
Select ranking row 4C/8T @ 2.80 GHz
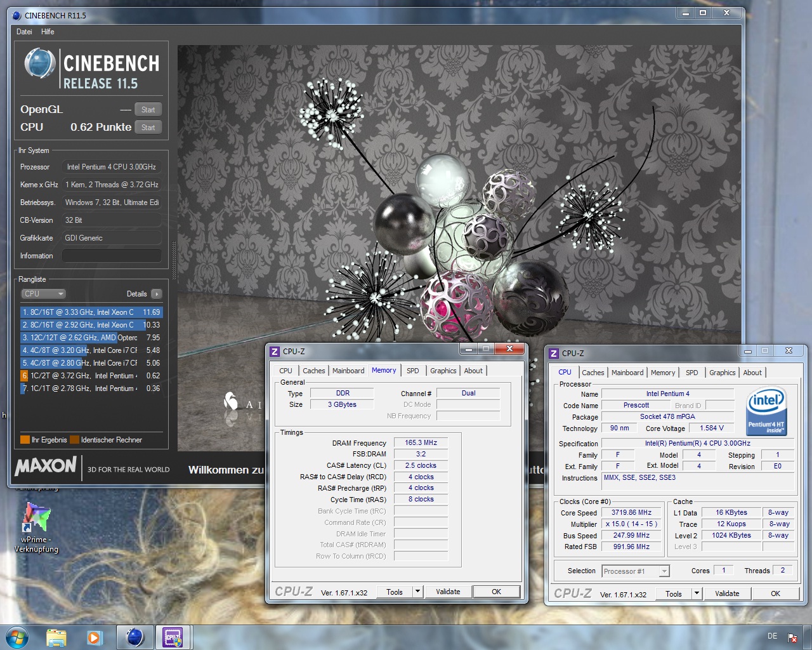(92, 363)
